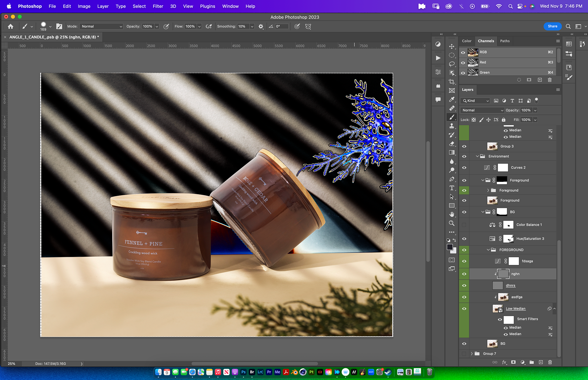The height and width of the screenshot is (380, 588).
Task: Open the Filter menu
Action: [158, 6]
